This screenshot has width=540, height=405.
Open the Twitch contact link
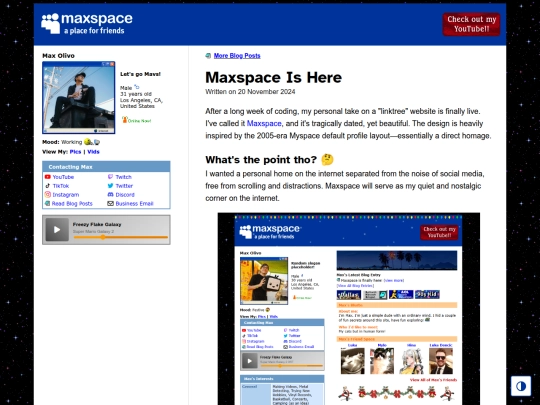(124, 177)
